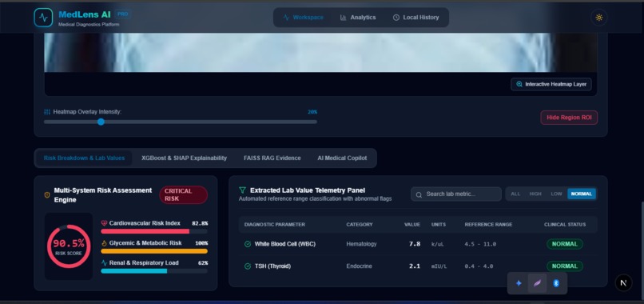Click the 20% intensity value
Viewport: 644px width, 304px height.
(x=312, y=112)
